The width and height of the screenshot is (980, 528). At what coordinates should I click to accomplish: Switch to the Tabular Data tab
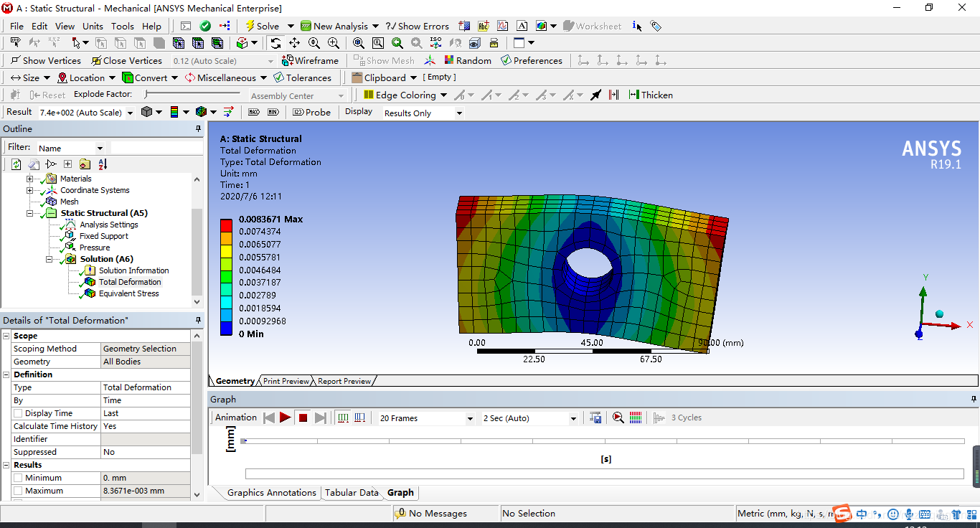[x=352, y=493]
